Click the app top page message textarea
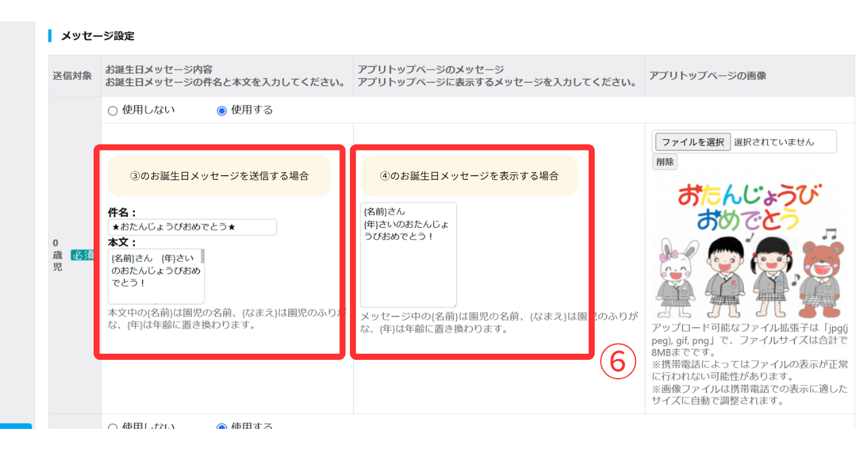Screen dimensions: 868x454 (x=408, y=255)
